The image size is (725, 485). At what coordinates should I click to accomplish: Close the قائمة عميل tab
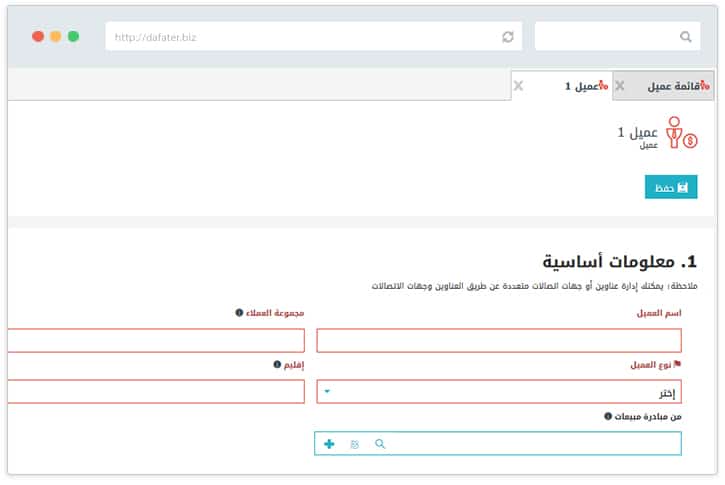[x=620, y=86]
